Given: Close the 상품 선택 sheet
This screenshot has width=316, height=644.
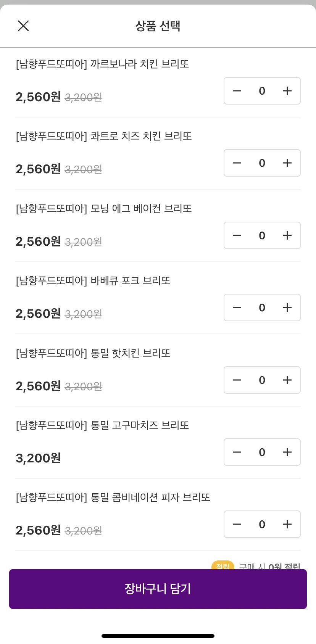Looking at the screenshot, I should 23,26.
